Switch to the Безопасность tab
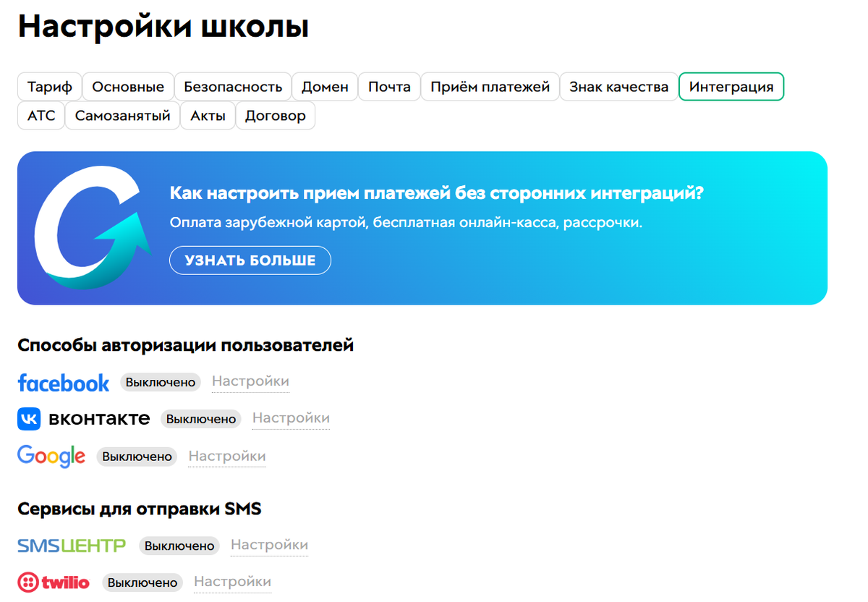 point(233,87)
